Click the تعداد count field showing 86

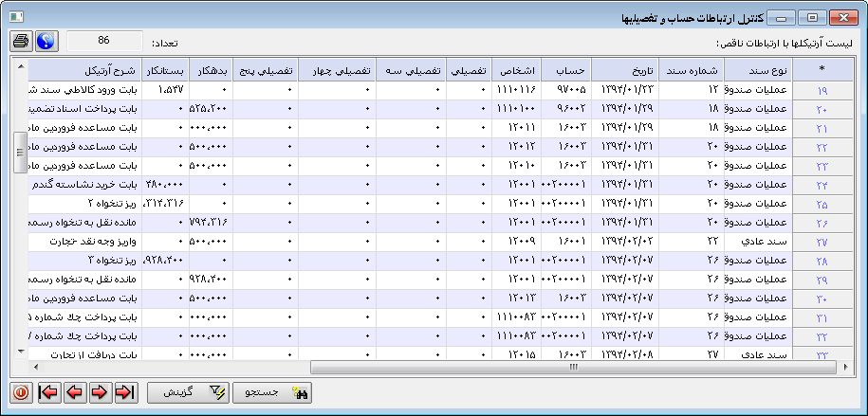pos(104,42)
